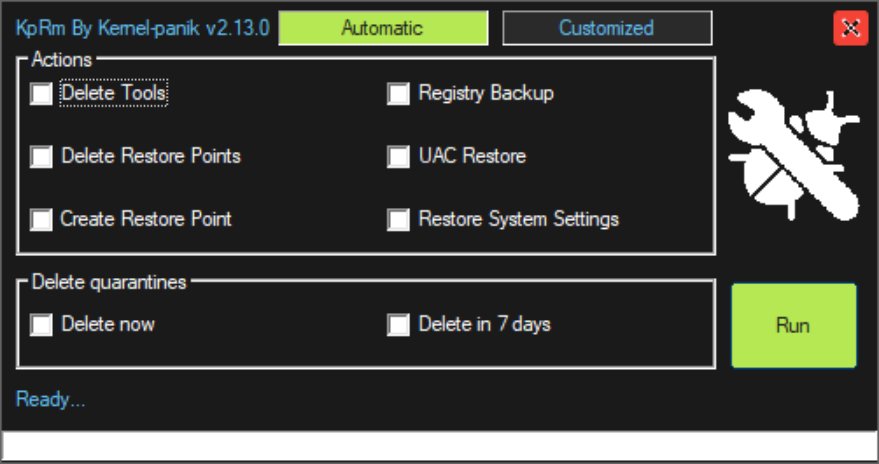Close the KpRm window with the red X
Screen dimensions: 879x464
pyautogui.click(x=850, y=28)
